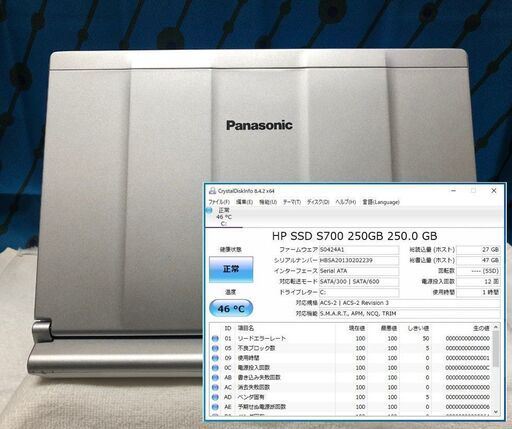The width and height of the screenshot is (512, 429).
Task: Select the C: disk tab showing 正常 46 °C
Action: [x=224, y=217]
